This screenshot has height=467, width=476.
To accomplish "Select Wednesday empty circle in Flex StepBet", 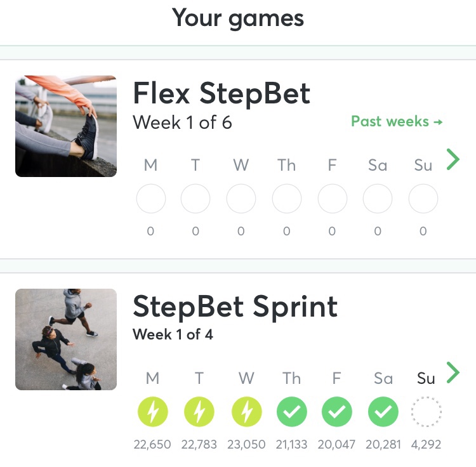I will [x=241, y=200].
